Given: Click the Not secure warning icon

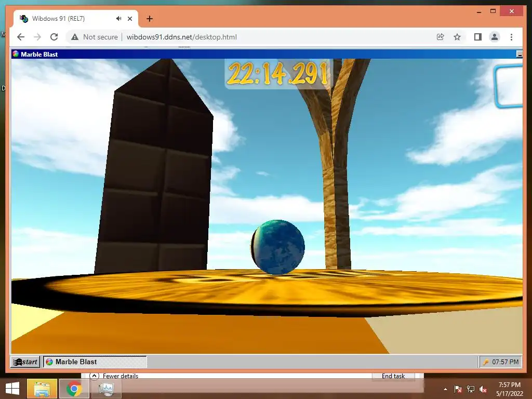Looking at the screenshot, I should click(x=75, y=37).
